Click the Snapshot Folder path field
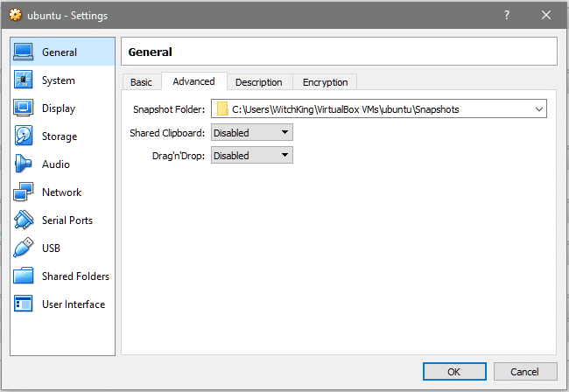This screenshot has height=392, width=569. coord(379,108)
